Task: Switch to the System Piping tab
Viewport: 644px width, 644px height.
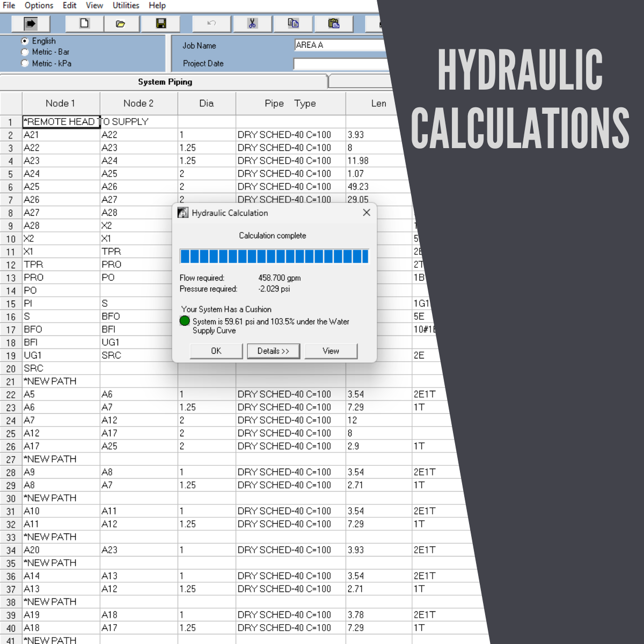Action: click(165, 82)
